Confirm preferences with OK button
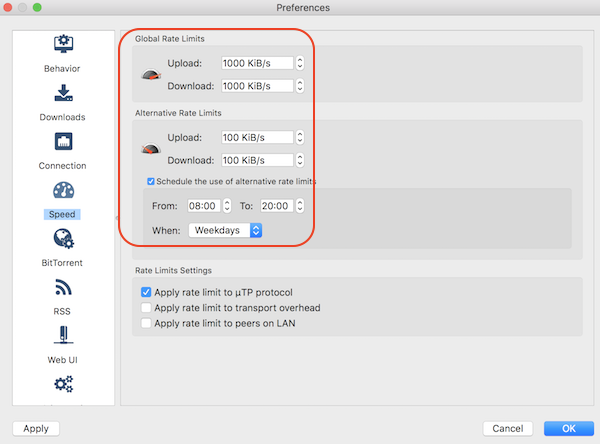 coord(567,428)
